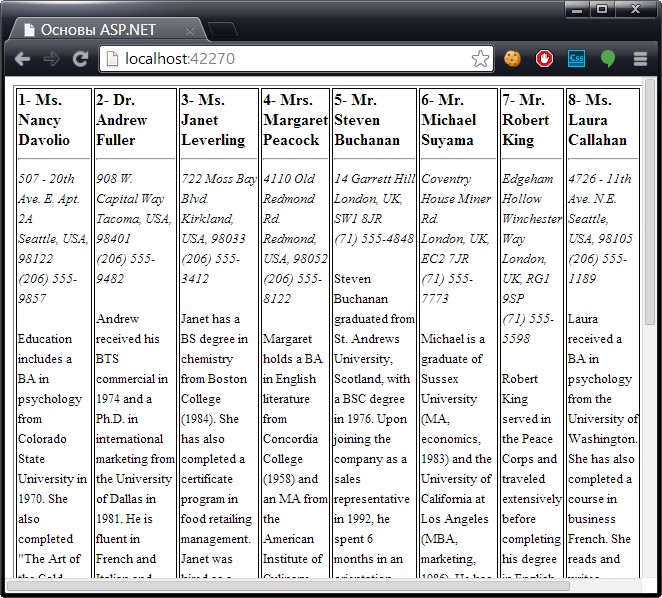Click address "Coventry House Miner Rd."

pos(456,198)
